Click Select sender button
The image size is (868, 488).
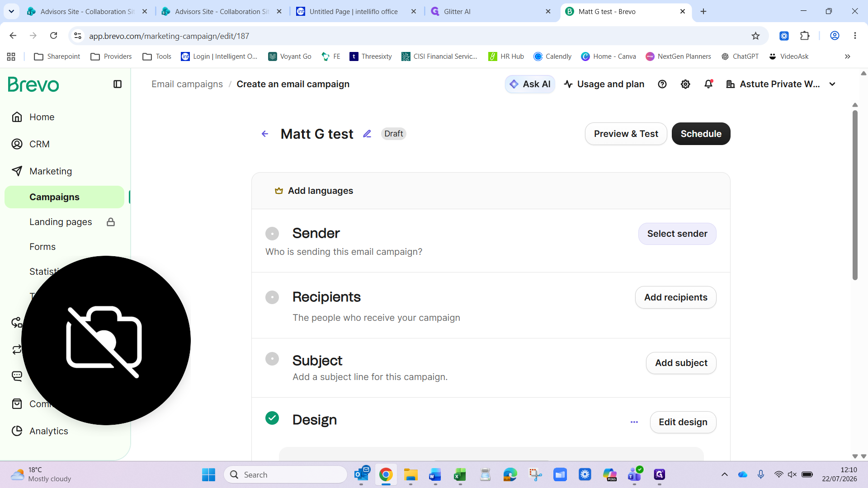point(677,234)
